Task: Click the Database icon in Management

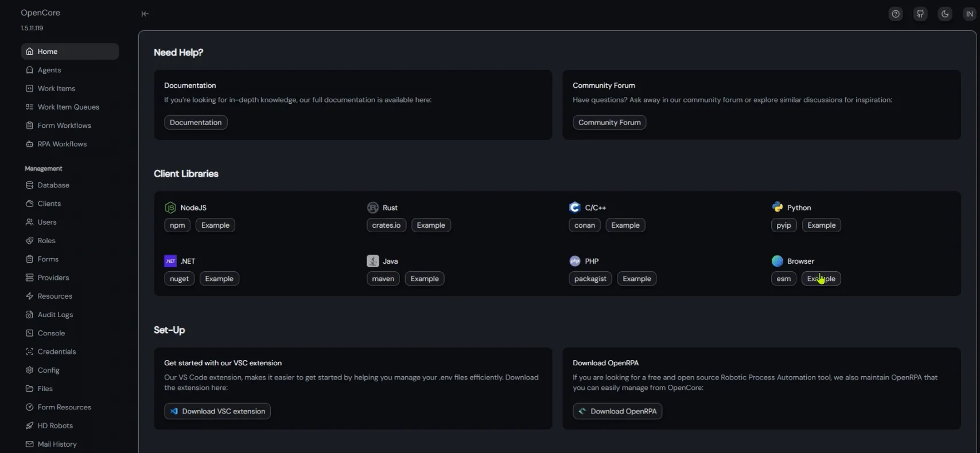Action: point(30,185)
